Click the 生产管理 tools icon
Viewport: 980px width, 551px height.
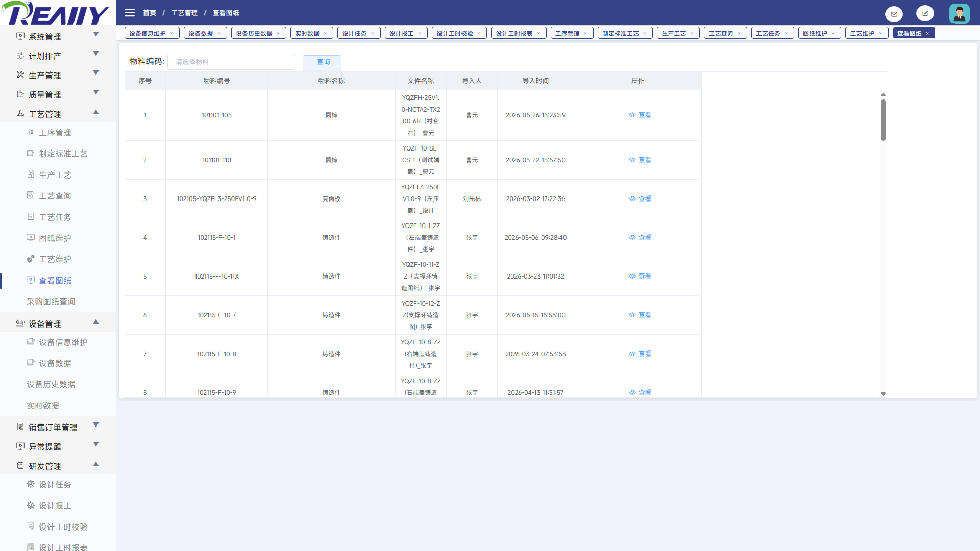point(20,75)
